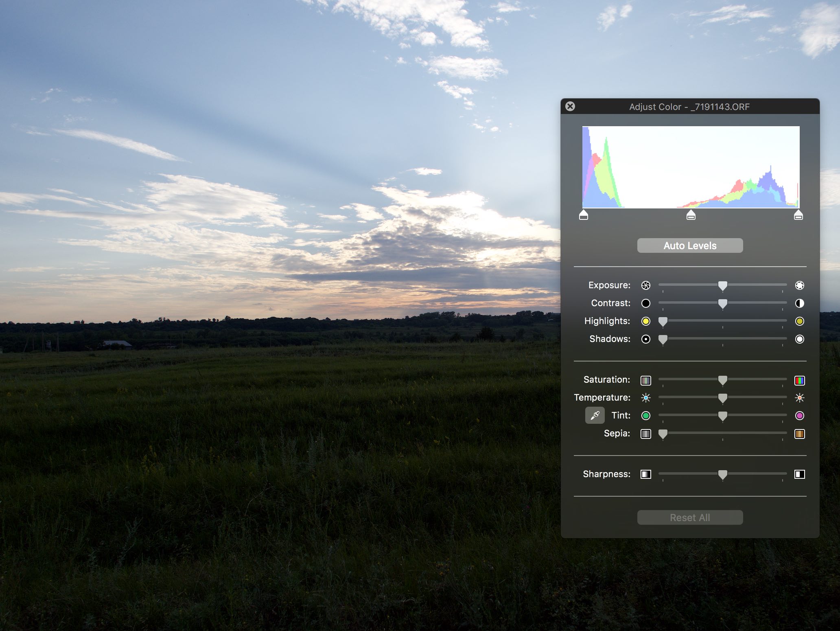This screenshot has width=840, height=631.
Task: Click the warm orange Temperature sun icon
Action: (799, 398)
